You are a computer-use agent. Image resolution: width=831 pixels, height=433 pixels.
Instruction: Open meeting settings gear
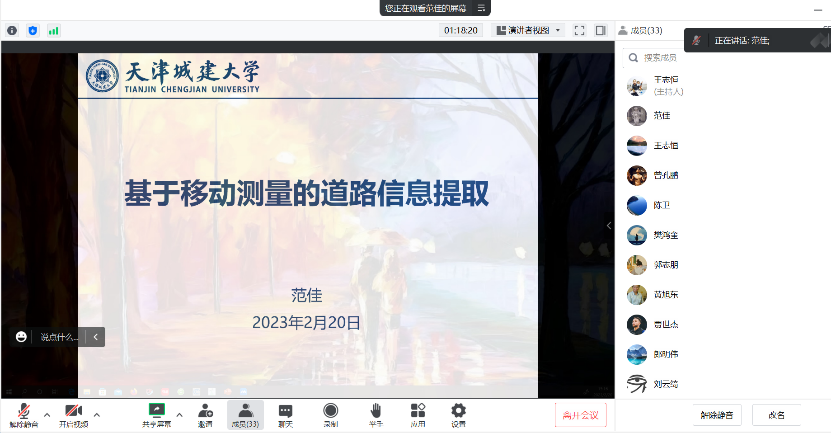click(x=458, y=415)
